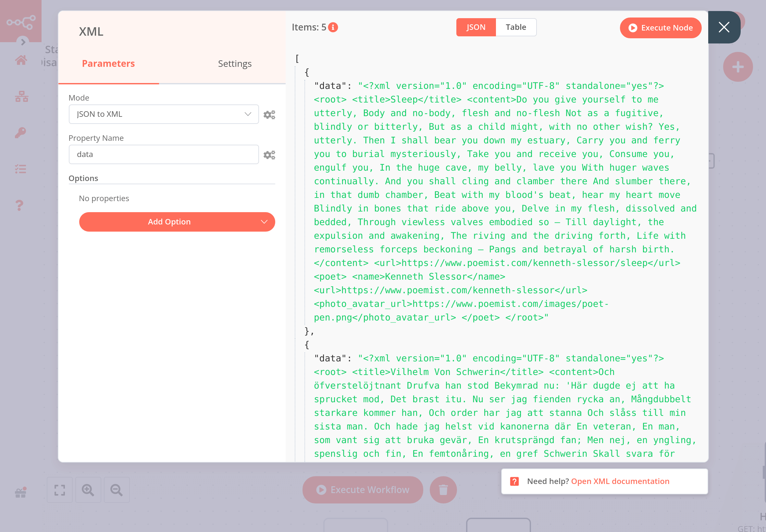Open gear options for Mode parameter
Screen dimensions: 766x532
coord(269,115)
